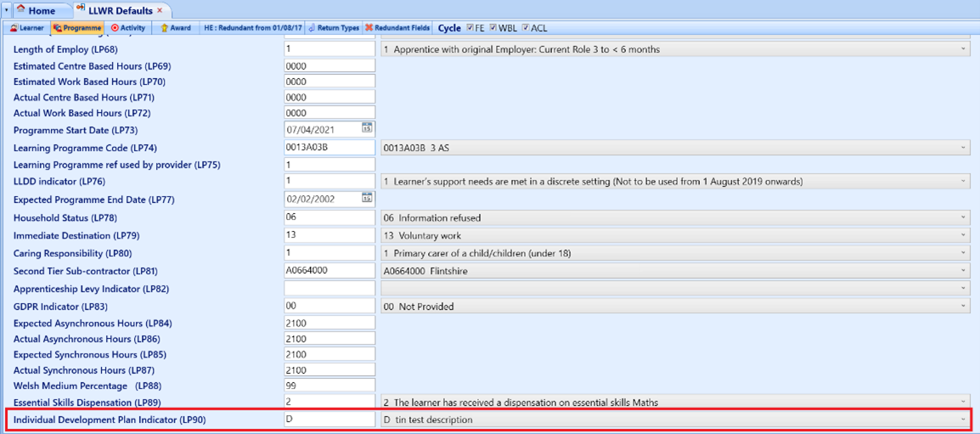This screenshot has height=434, width=980.
Task: Expand the Essential Skills Dispensation dropdown
Action: (963, 401)
